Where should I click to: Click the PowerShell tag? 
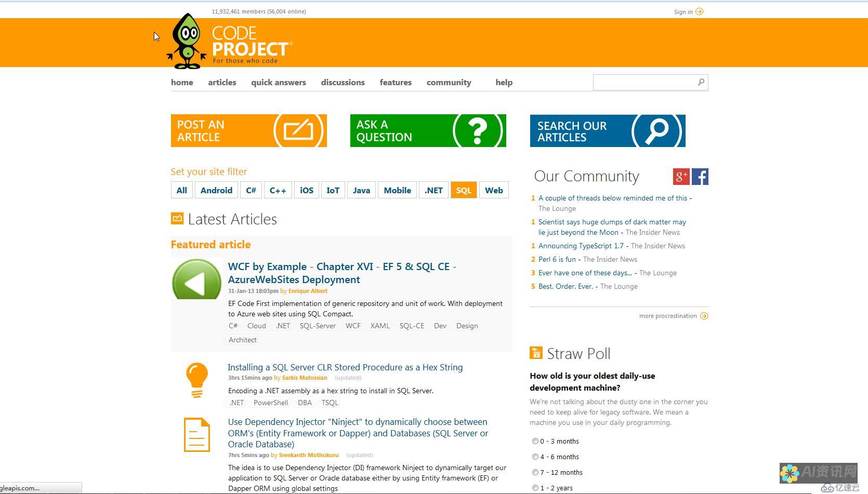271,403
